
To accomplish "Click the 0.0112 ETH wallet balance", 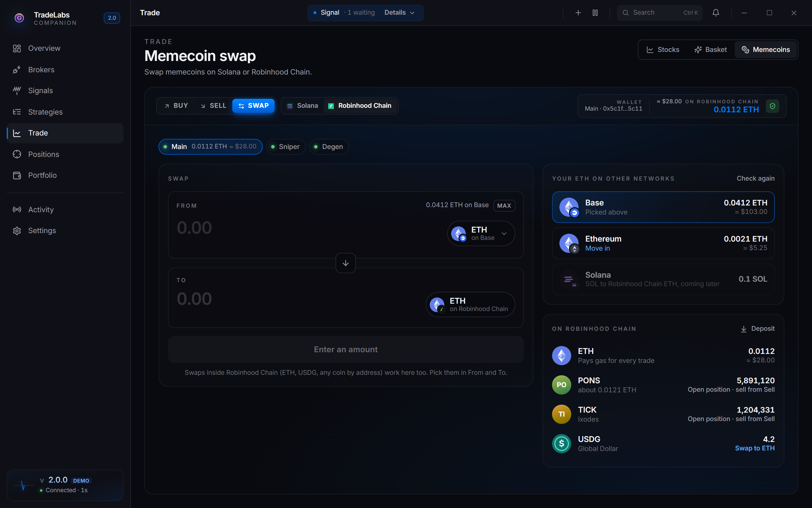I will pyautogui.click(x=736, y=110).
